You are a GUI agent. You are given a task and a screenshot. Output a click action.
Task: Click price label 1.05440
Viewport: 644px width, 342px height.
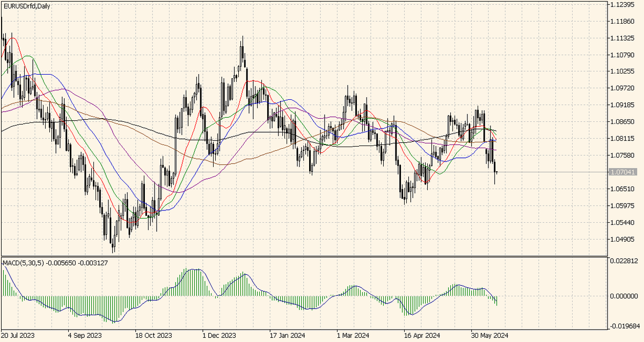[x=623, y=222]
